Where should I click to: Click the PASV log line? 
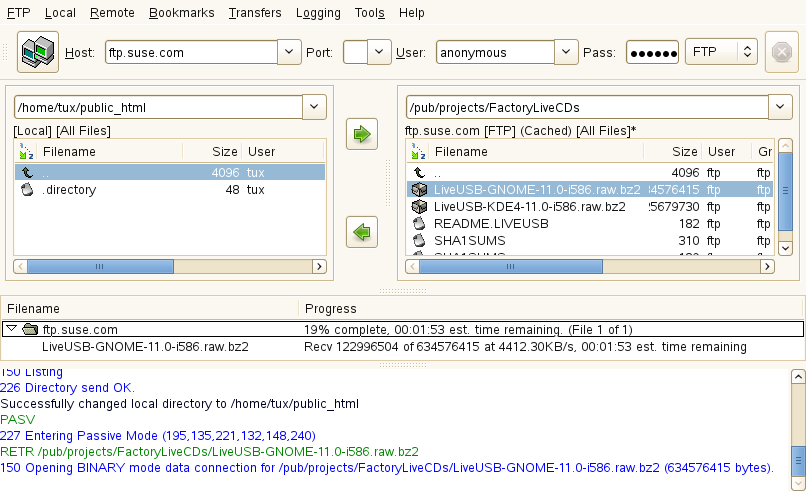coord(17,420)
